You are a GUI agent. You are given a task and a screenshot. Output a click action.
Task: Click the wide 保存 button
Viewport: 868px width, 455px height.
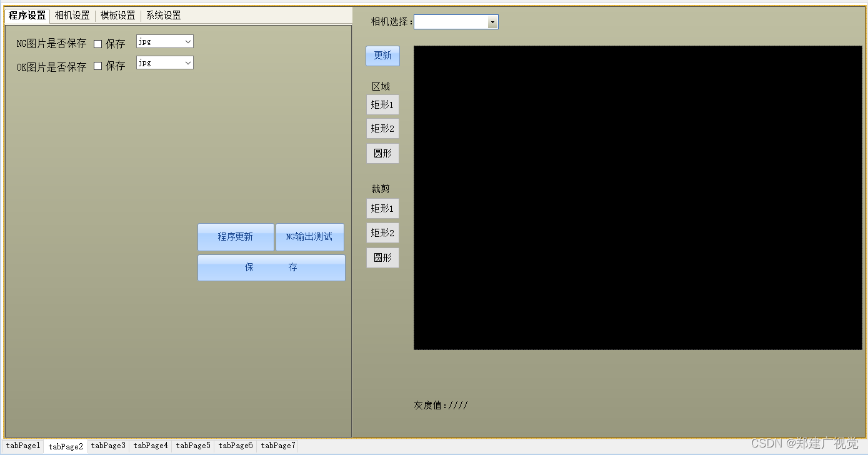tap(271, 267)
